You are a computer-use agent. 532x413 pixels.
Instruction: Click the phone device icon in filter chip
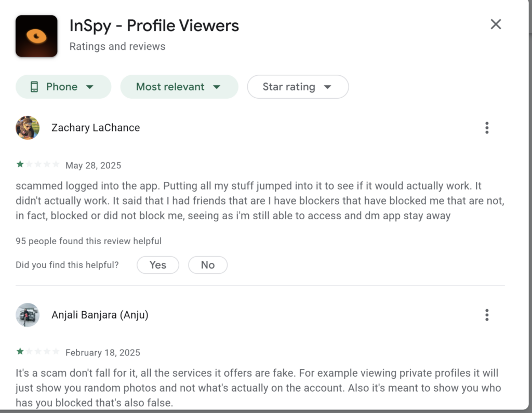tap(34, 86)
